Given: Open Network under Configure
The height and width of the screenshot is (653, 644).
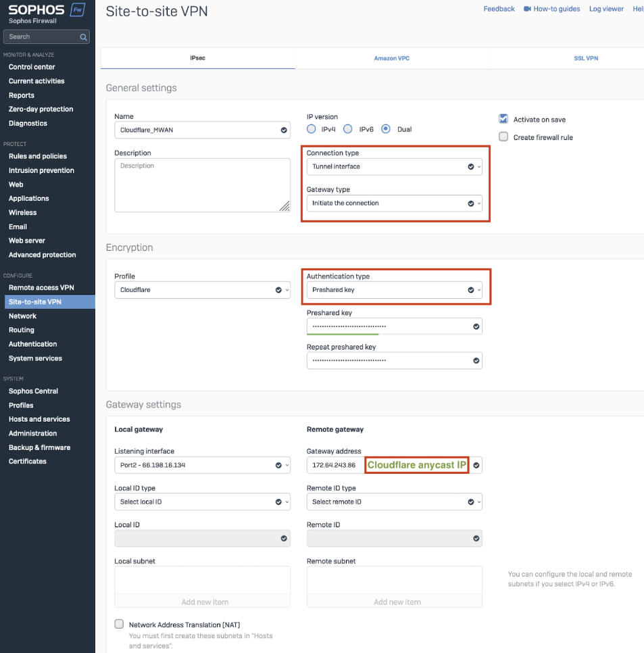Looking at the screenshot, I should point(22,316).
